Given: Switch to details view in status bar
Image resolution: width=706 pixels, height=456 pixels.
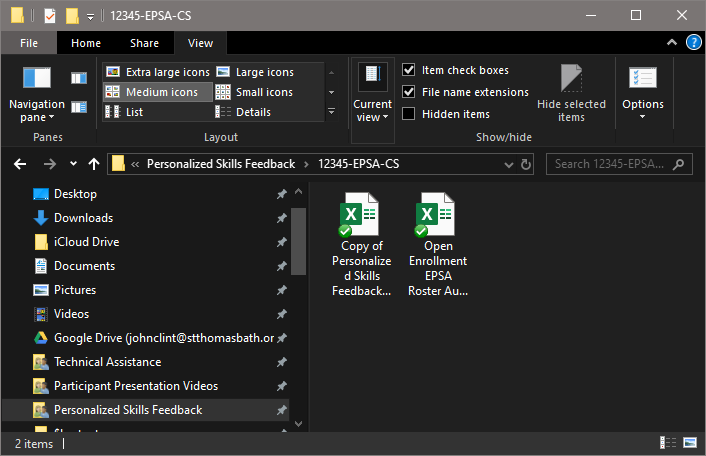Looking at the screenshot, I should pyautogui.click(x=668, y=443).
